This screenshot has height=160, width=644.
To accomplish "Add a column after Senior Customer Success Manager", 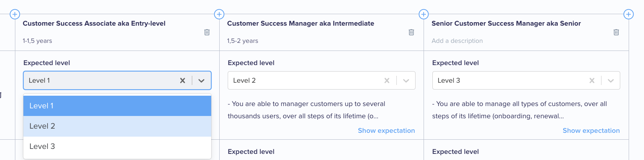I will 629,14.
